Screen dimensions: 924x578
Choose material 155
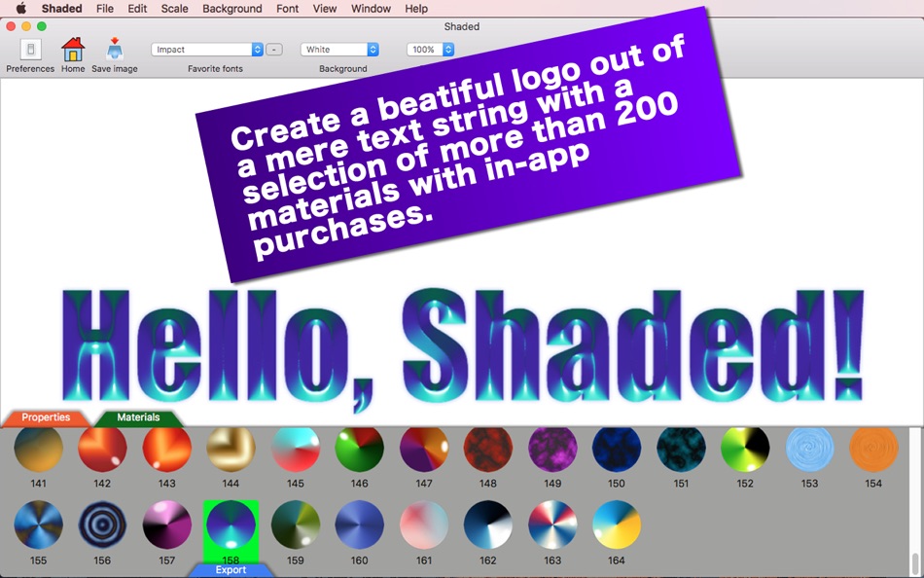point(38,524)
